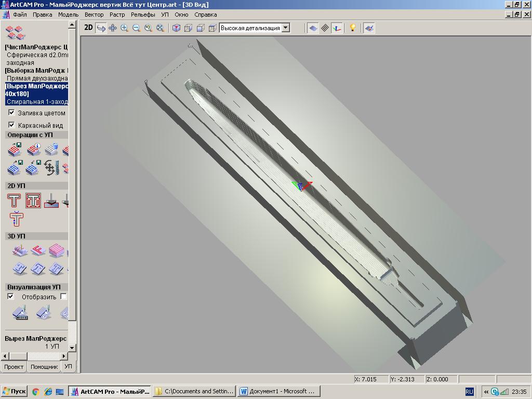Image resolution: width=532 pixels, height=399 pixels.
Task: Start toolpath simulation icon under Визуализация УП
Action: coord(20,313)
